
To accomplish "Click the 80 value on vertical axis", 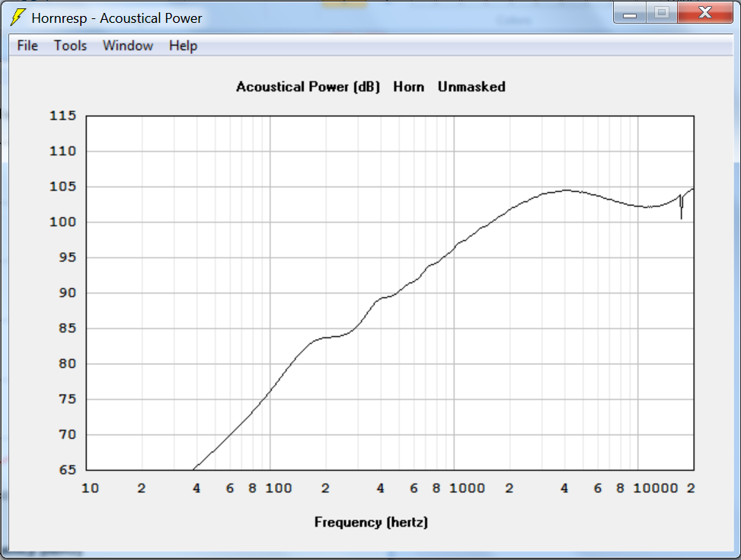I will click(67, 363).
